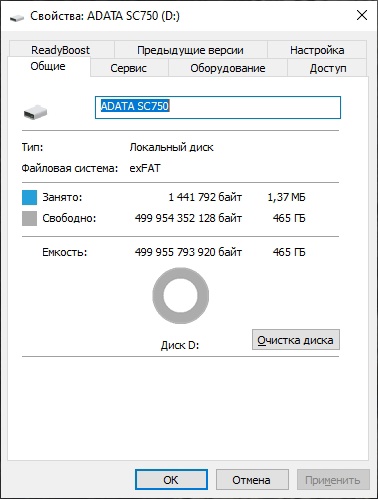This screenshot has width=378, height=499.
Task: Click the Емкость capacity bytes value
Action: [x=188, y=252]
